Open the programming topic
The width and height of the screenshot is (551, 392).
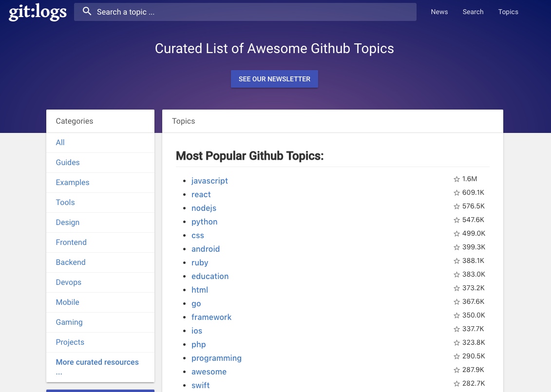pyautogui.click(x=216, y=358)
